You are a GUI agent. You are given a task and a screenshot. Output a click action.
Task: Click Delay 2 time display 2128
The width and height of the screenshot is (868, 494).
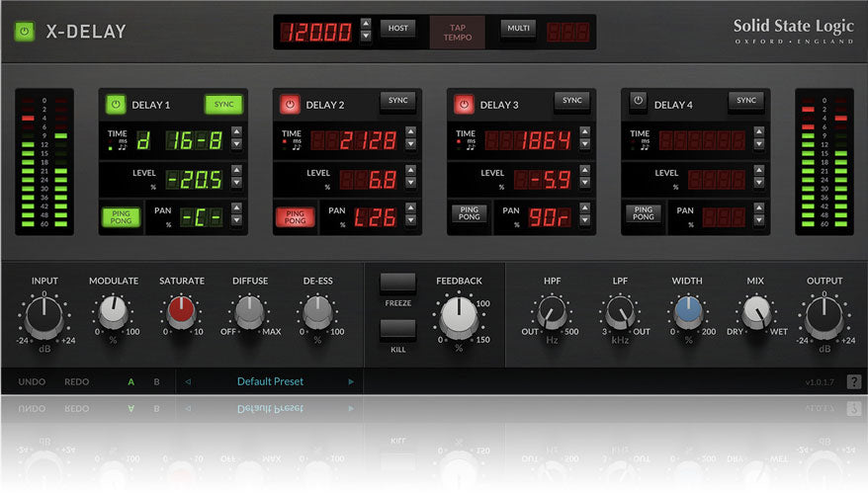[354, 140]
